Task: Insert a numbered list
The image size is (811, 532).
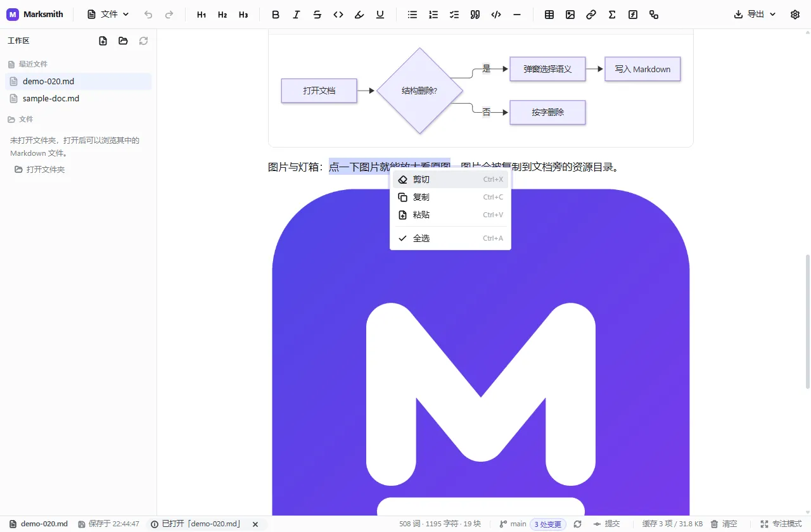Action: [433, 15]
